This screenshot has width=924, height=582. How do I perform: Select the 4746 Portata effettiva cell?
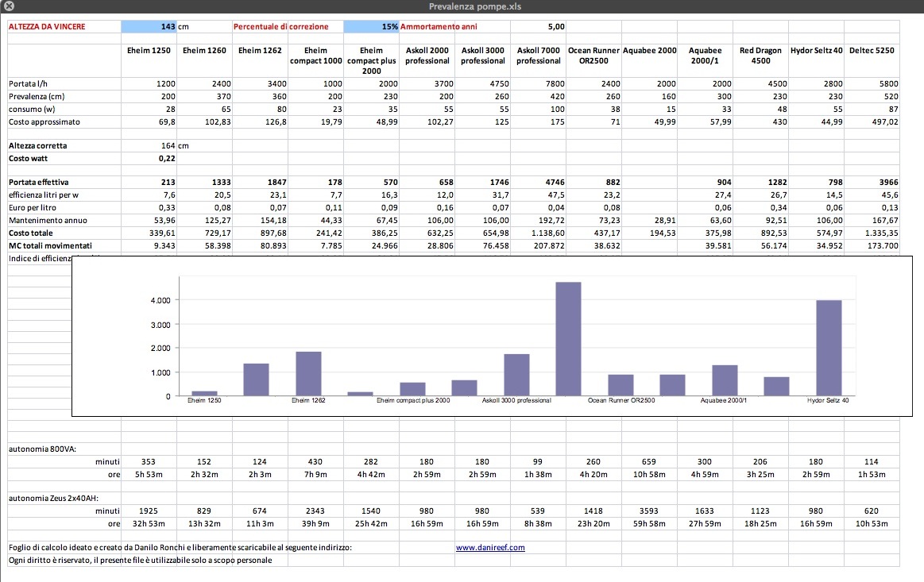pos(538,182)
